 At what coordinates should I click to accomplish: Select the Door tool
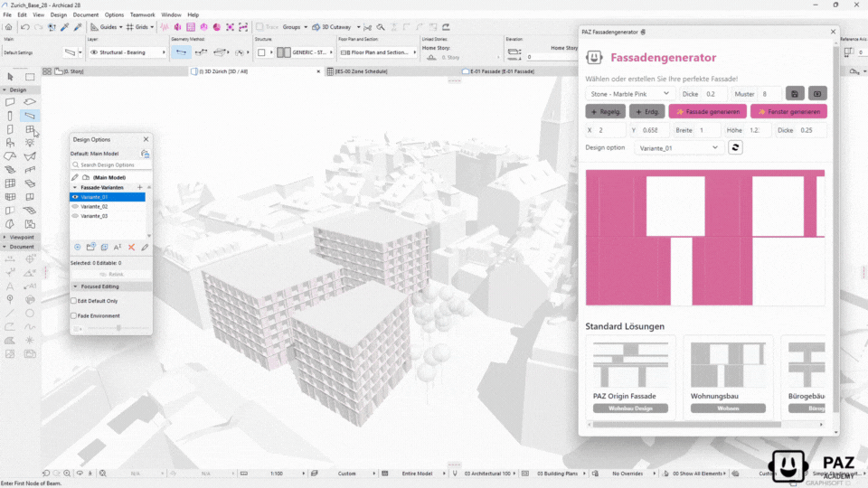(x=10, y=129)
